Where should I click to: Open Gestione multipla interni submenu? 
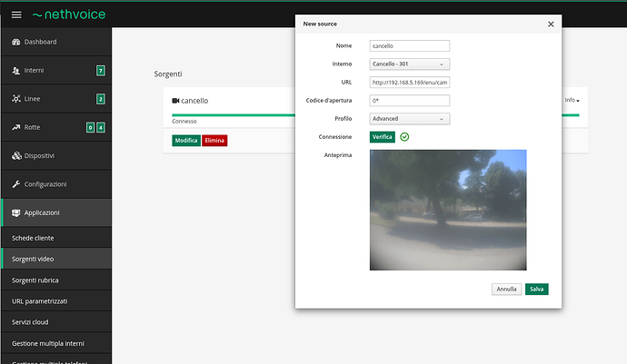click(56, 343)
